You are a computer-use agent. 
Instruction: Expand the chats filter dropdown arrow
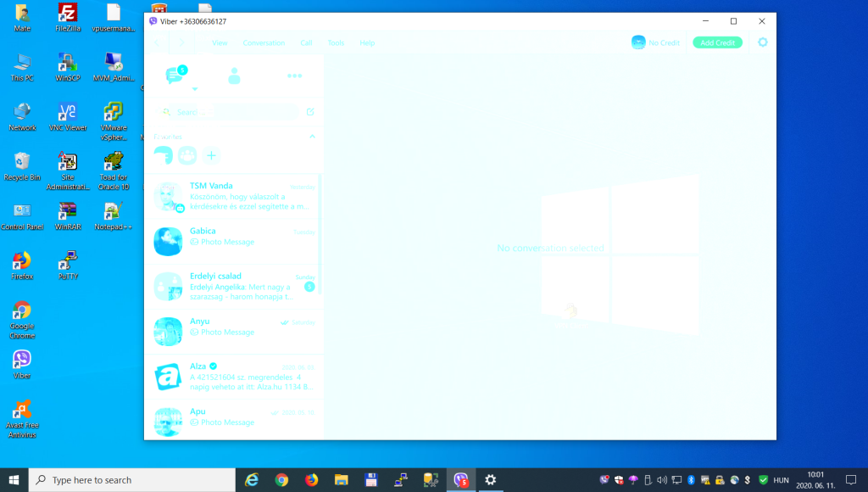click(194, 89)
